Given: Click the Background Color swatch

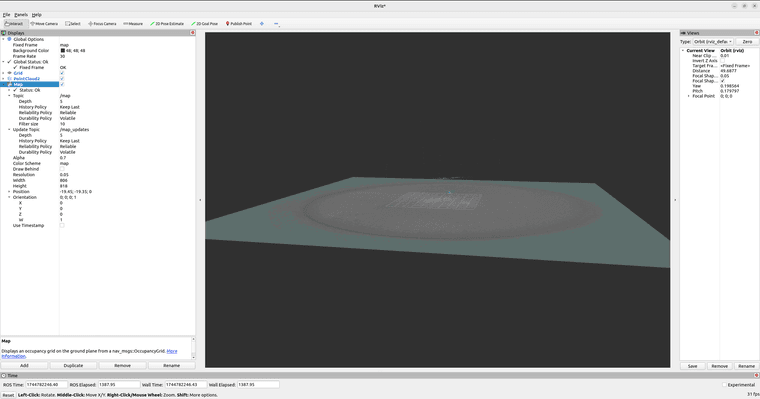Looking at the screenshot, I should pyautogui.click(x=63, y=50).
